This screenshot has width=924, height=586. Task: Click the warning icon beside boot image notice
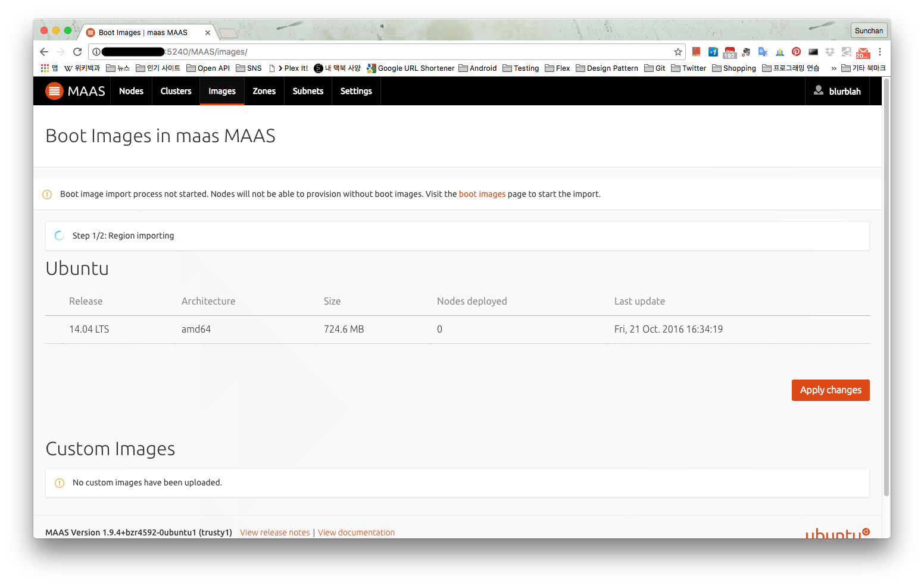tap(47, 195)
